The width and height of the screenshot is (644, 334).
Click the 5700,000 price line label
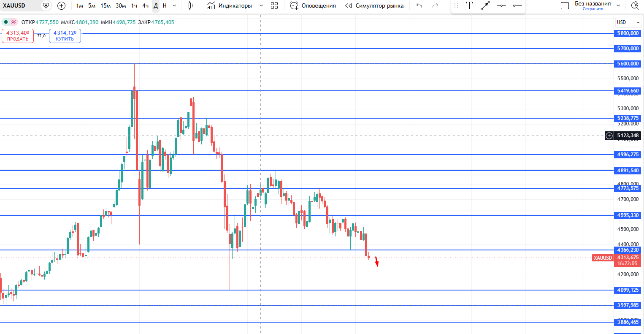[x=628, y=49]
